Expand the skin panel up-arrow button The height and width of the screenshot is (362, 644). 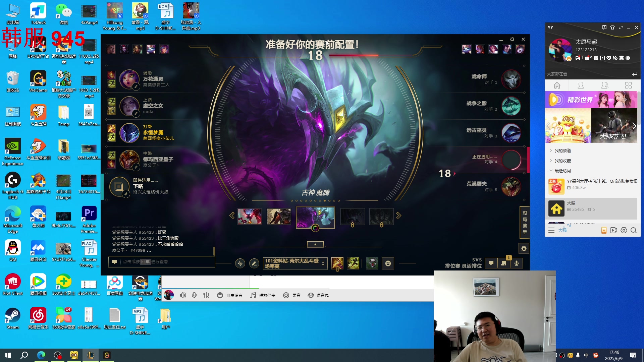point(315,244)
